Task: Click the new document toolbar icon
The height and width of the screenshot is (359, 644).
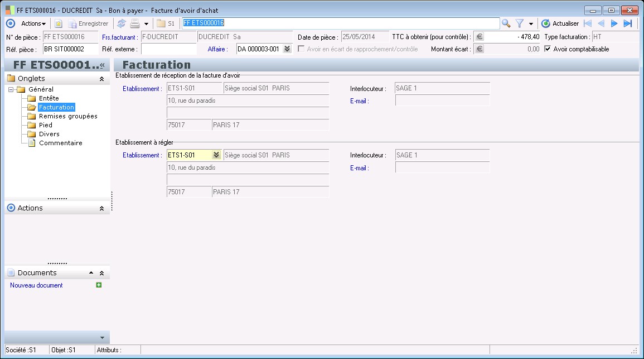Action: coord(58,23)
